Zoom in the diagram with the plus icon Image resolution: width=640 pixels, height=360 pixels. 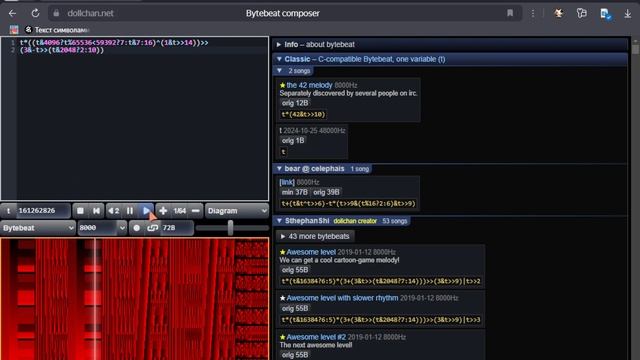click(x=163, y=211)
